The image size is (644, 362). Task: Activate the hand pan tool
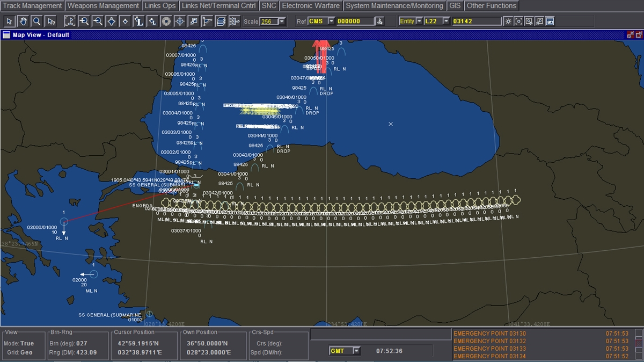23,21
